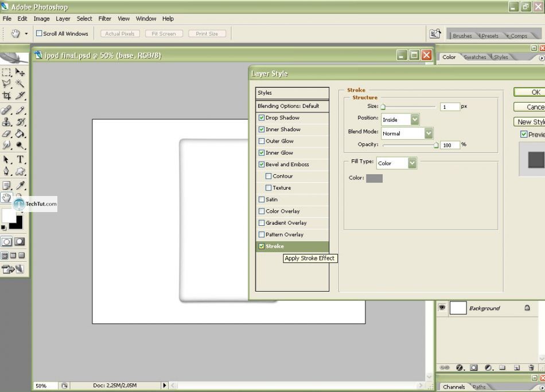Select the Type tool
This screenshot has width=545, height=392.
(20, 160)
